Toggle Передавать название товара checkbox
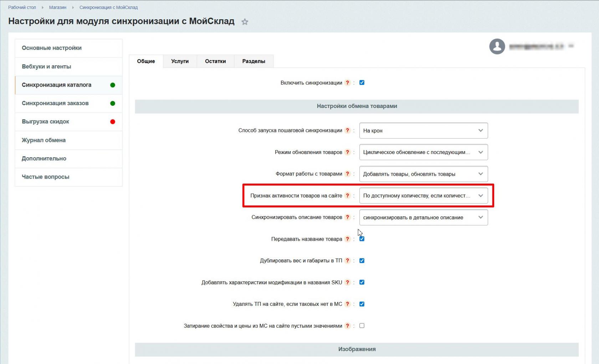This screenshot has height=364, width=599. (362, 239)
